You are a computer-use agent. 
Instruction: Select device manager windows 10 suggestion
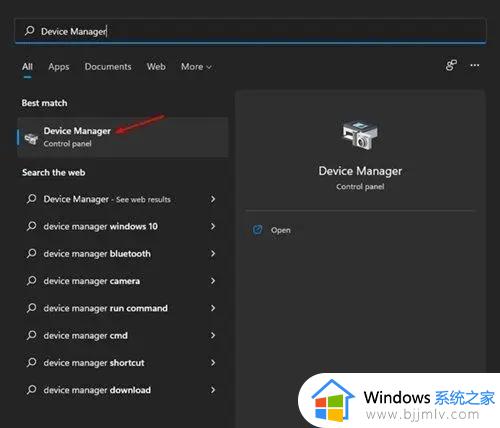pyautogui.click(x=123, y=226)
